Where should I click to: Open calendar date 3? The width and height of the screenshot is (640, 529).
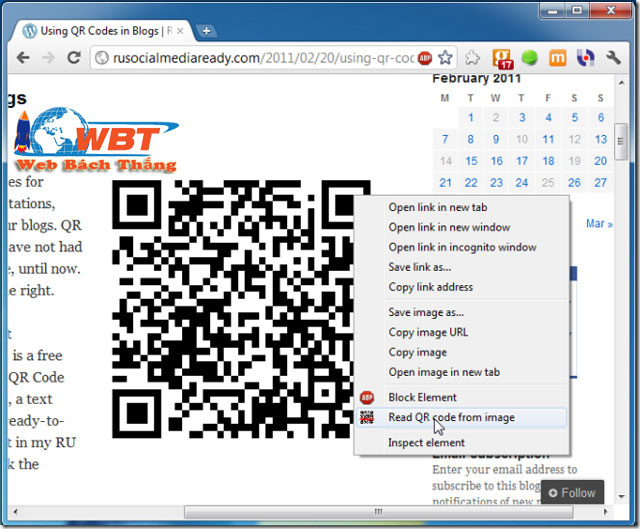click(522, 118)
